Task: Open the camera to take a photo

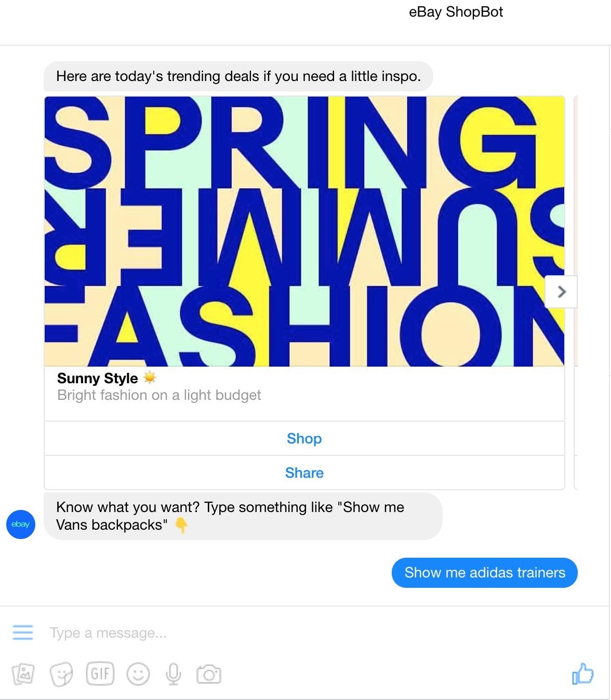Action: [x=209, y=675]
